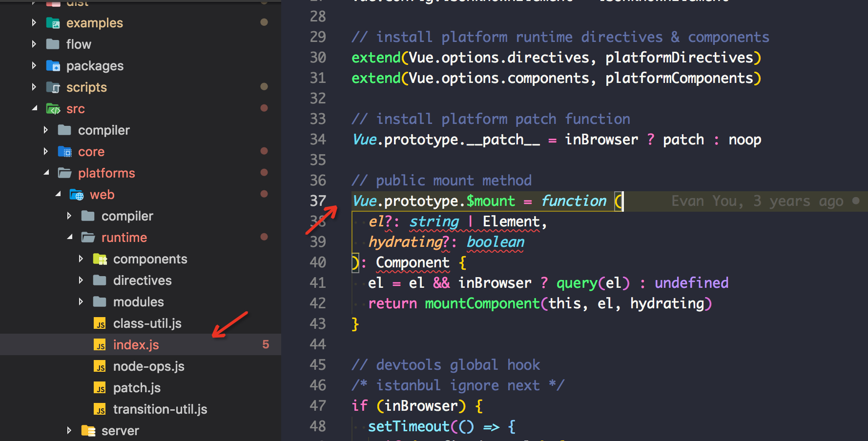Click inBrowser condition on line 47

coord(421,406)
